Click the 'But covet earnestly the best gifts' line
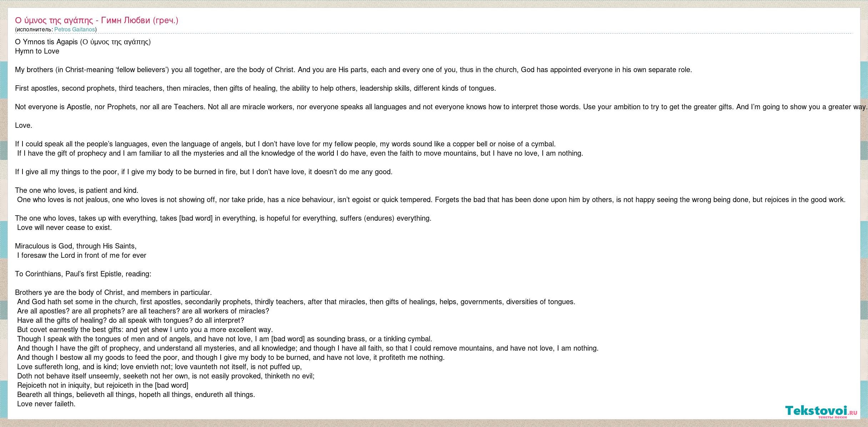 pos(145,330)
